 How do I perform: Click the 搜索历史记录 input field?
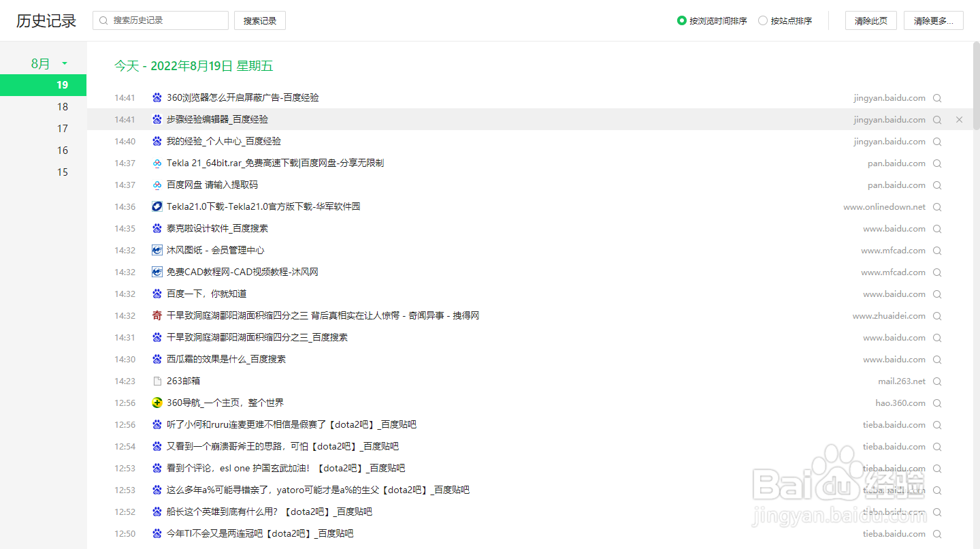[x=161, y=20]
